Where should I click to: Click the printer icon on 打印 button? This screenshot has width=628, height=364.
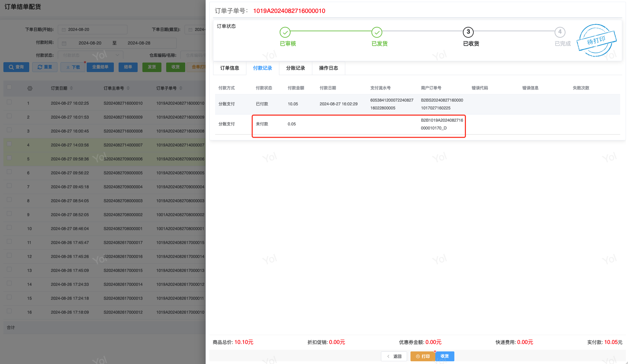(418, 357)
